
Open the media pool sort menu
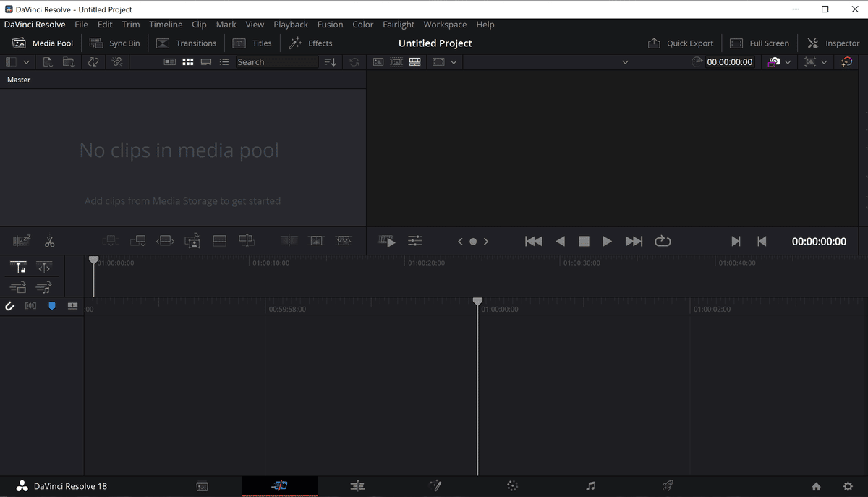(331, 62)
